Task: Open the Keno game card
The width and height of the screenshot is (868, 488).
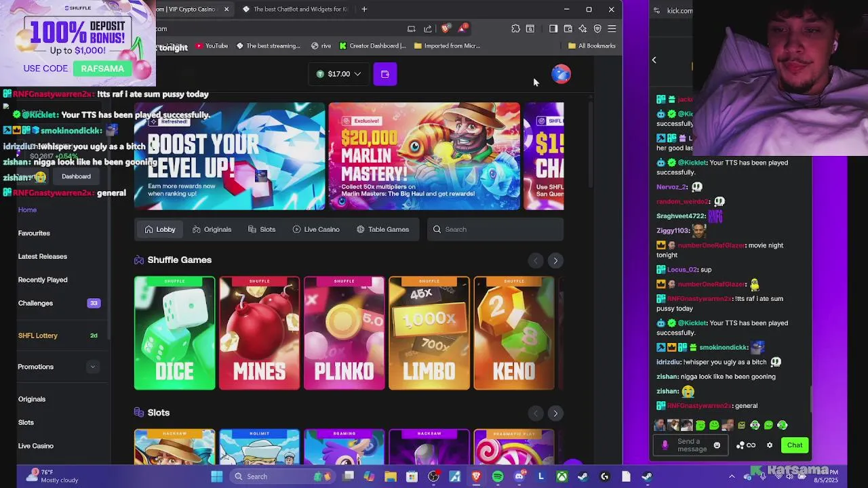Action: [x=513, y=333]
